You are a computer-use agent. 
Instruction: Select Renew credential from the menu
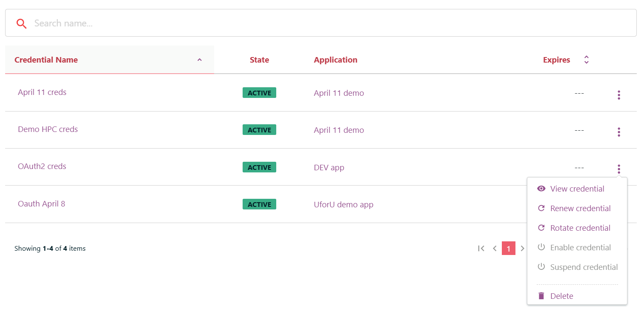click(x=580, y=208)
